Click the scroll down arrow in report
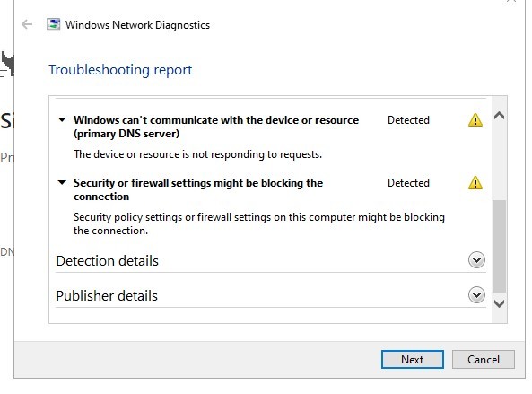Image resolution: width=532 pixels, height=394 pixels. pos(499,303)
